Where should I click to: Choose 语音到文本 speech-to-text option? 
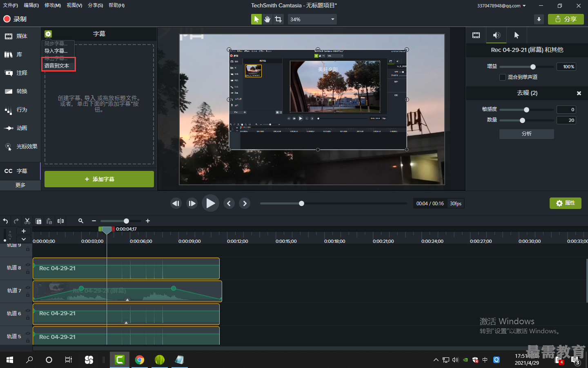click(x=57, y=65)
